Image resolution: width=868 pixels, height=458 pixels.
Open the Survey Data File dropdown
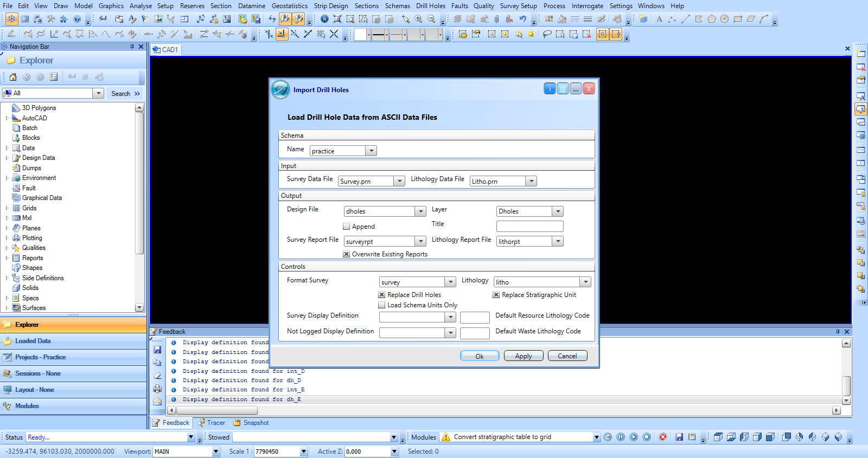coord(400,181)
